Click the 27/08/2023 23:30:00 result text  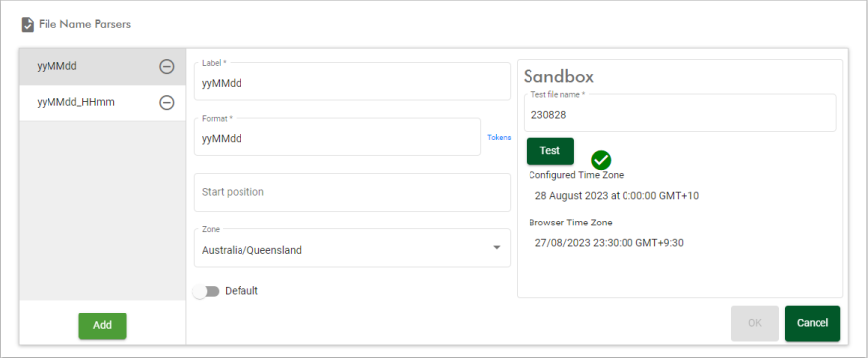610,243
